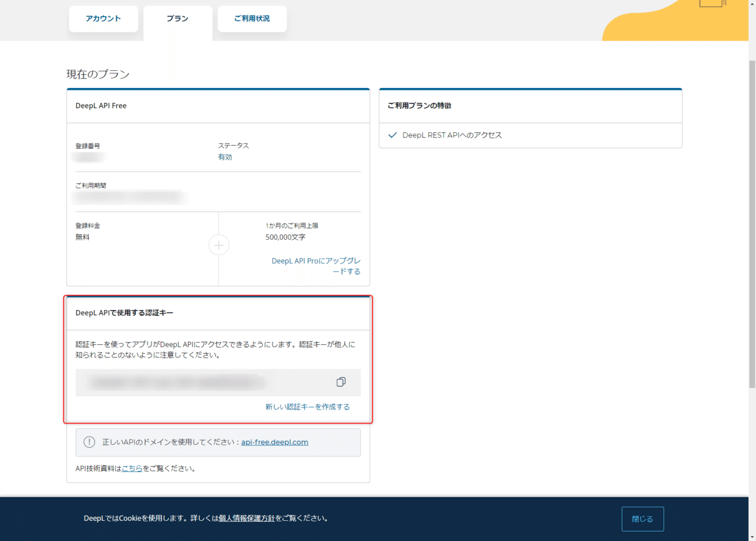Click the 500,000文字 monthly limit value

pos(285,237)
